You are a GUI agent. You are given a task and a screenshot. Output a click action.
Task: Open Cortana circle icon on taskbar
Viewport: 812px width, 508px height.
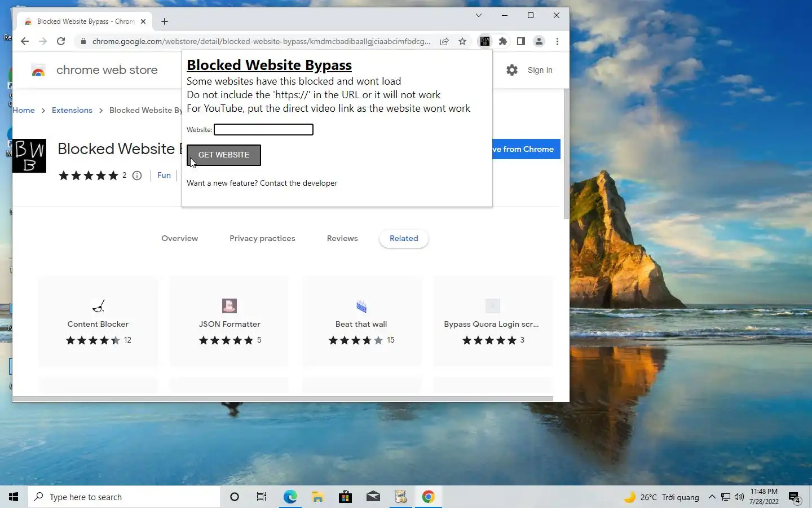pos(235,497)
